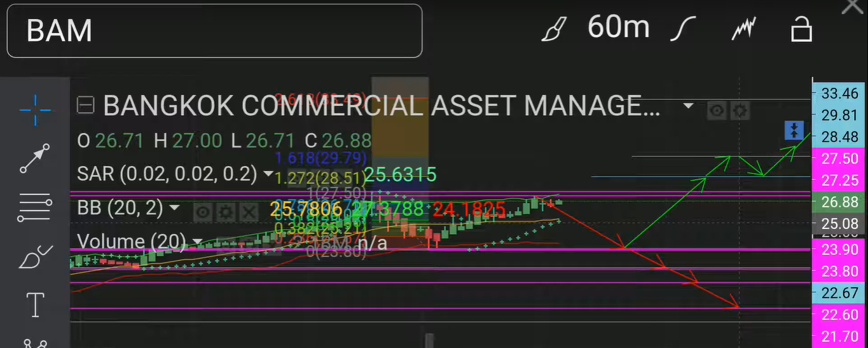Select the brush pen drawing tool
The image size is (868, 348).
35,256
